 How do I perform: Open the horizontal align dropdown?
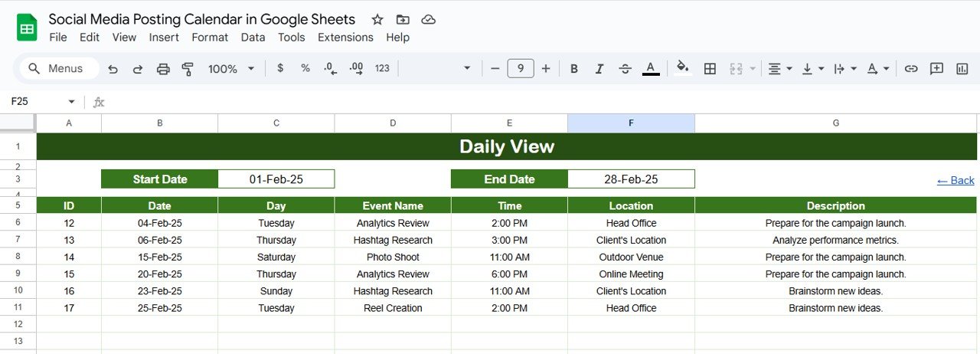pyautogui.click(x=779, y=69)
